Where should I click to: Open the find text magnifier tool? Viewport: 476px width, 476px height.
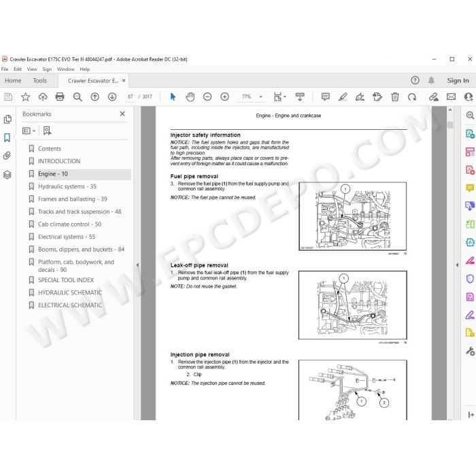click(78, 97)
